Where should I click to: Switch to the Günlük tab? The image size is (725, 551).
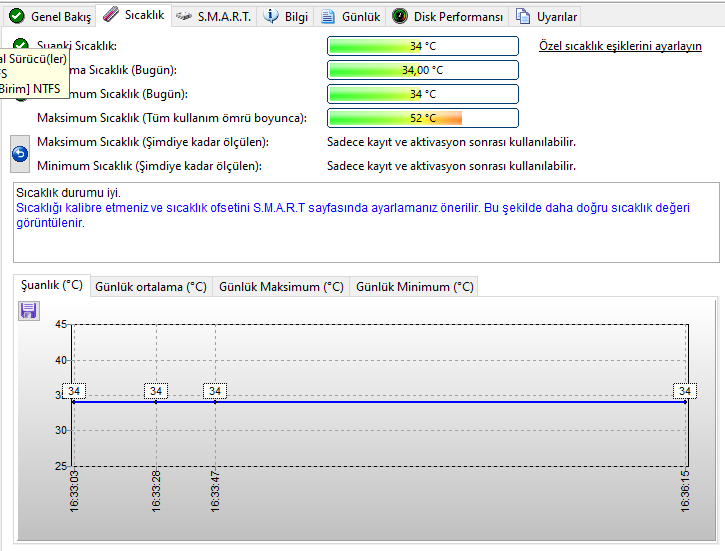[x=350, y=17]
